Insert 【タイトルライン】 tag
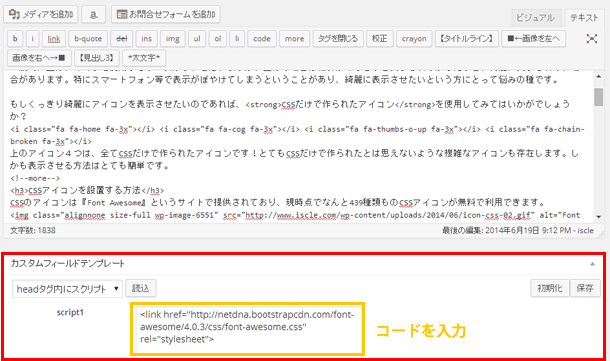The width and height of the screenshot is (610, 361). [467, 39]
